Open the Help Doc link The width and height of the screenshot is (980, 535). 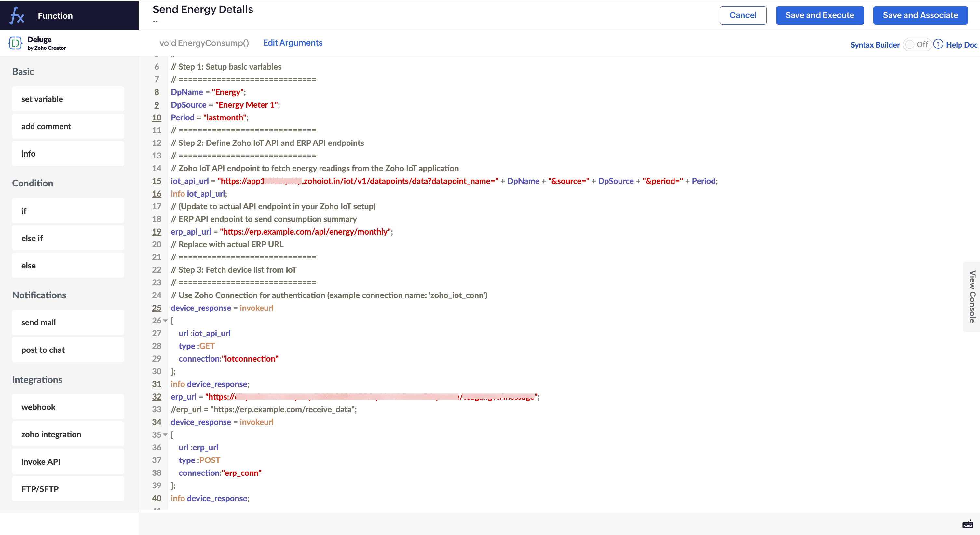coord(961,45)
